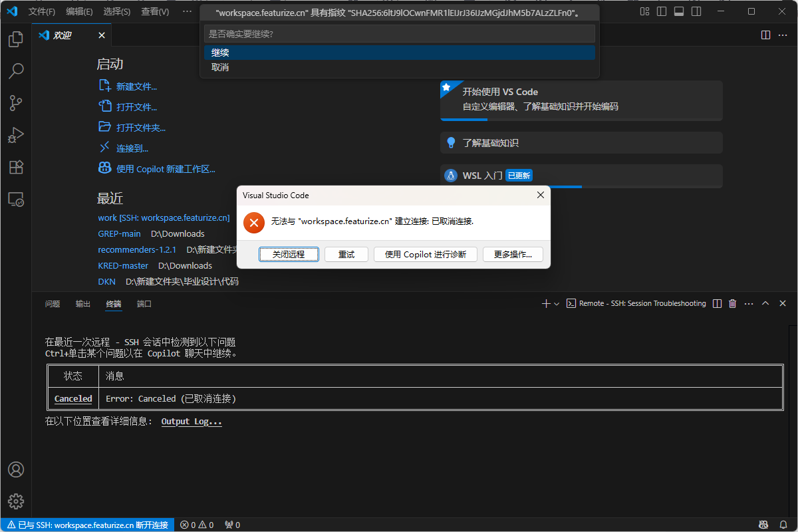
Task: Open the Extensions view
Action: point(16,167)
